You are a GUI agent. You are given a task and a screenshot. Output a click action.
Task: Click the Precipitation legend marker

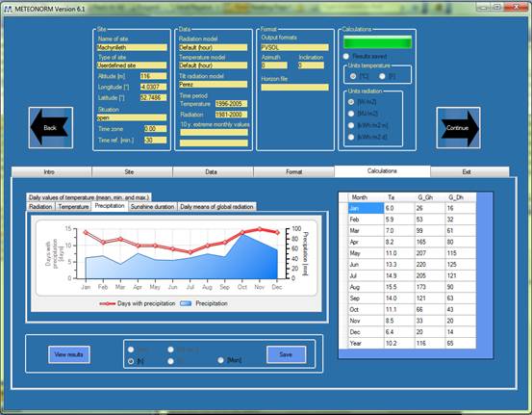186,303
